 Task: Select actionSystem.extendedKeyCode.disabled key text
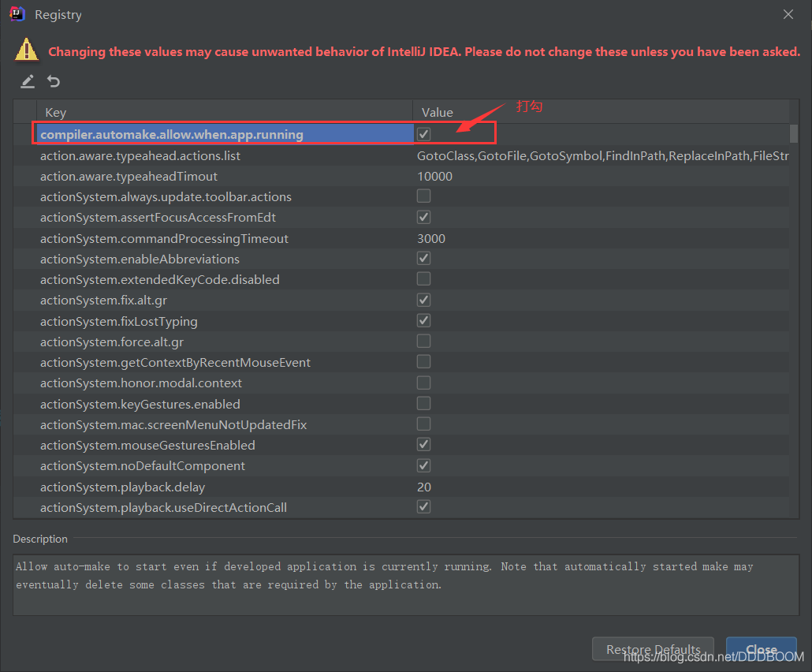(x=160, y=280)
